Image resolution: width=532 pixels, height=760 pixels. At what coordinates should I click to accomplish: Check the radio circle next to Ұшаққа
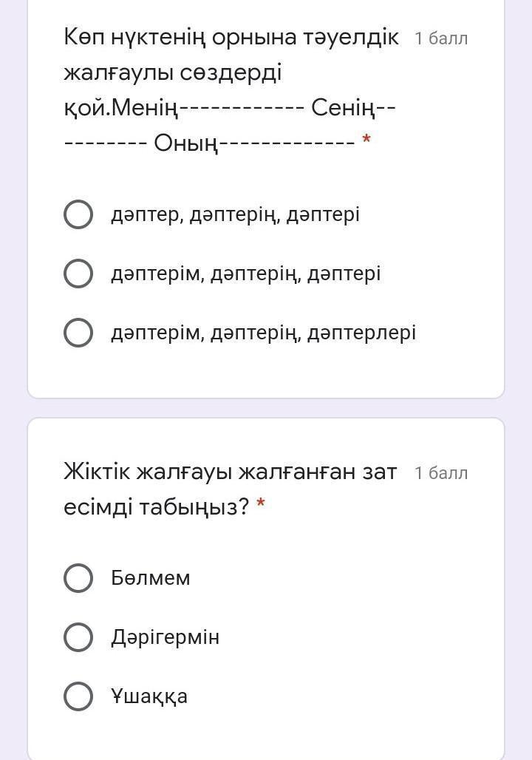pyautogui.click(x=78, y=696)
